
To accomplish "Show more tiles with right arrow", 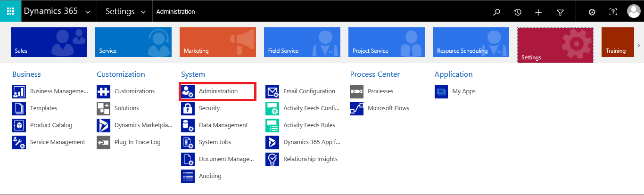I will pyautogui.click(x=639, y=45).
